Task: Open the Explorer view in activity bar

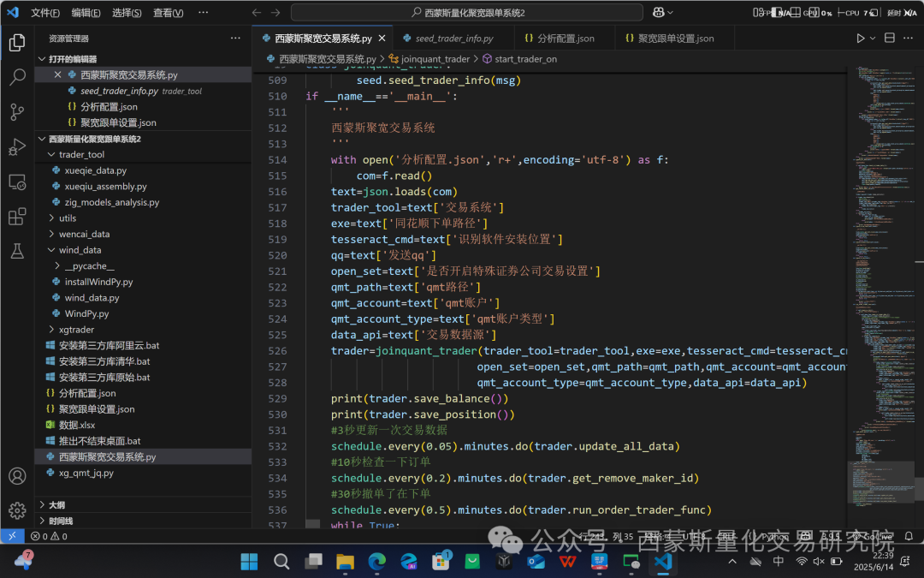Action: pyautogui.click(x=17, y=42)
